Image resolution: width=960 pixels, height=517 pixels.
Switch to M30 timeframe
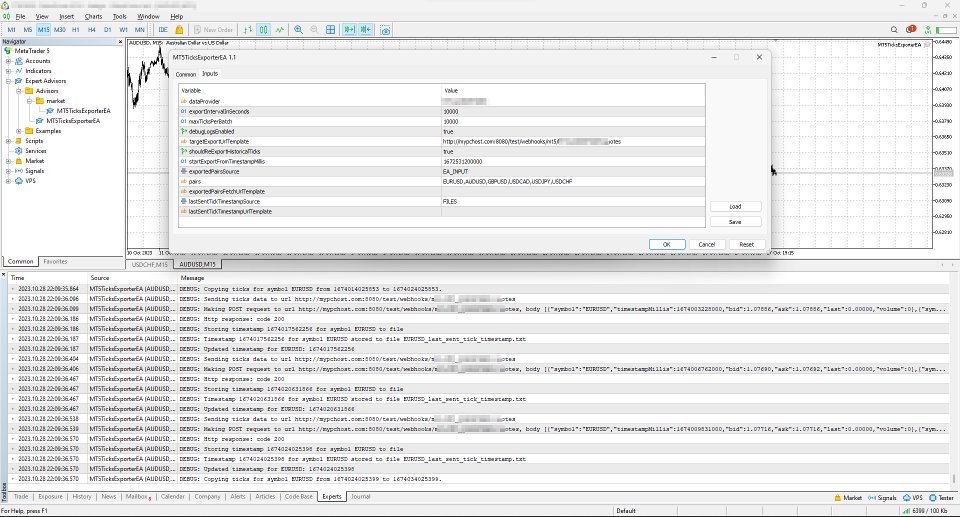pyautogui.click(x=59, y=29)
